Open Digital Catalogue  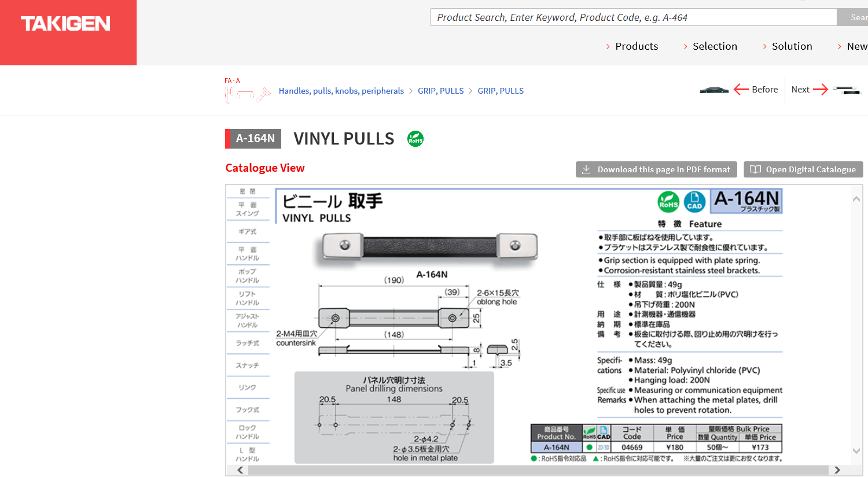tap(803, 169)
